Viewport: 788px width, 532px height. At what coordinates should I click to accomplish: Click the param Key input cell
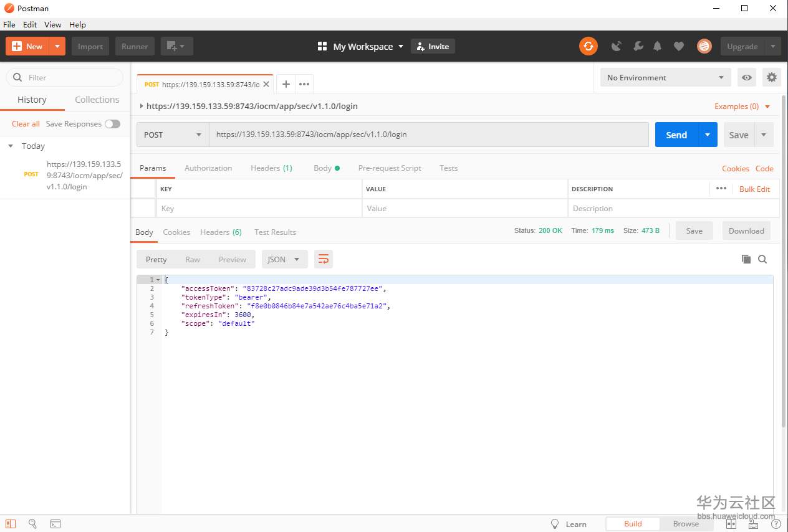(x=259, y=209)
